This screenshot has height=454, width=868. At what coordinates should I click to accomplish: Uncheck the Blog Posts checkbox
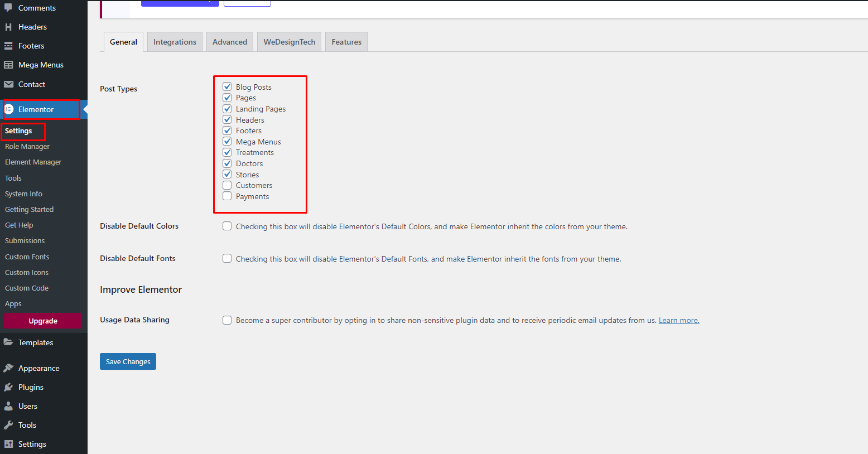point(227,86)
